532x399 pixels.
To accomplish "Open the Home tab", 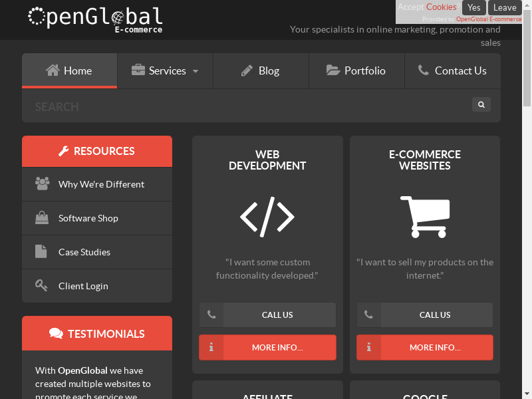I will pyautogui.click(x=69, y=70).
